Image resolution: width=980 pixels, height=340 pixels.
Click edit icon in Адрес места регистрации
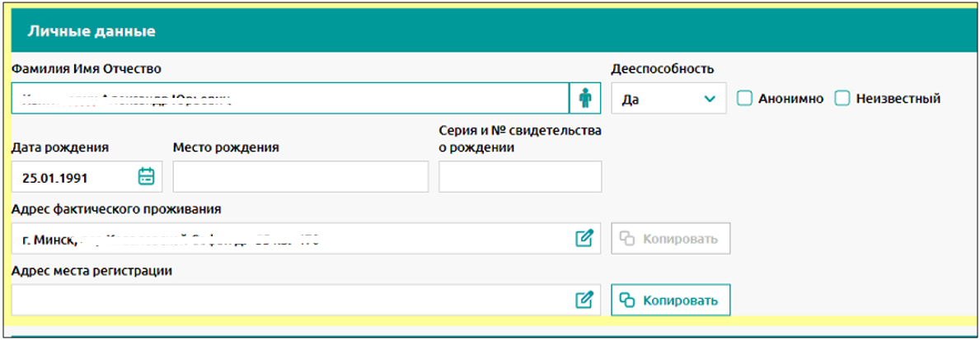click(x=584, y=300)
